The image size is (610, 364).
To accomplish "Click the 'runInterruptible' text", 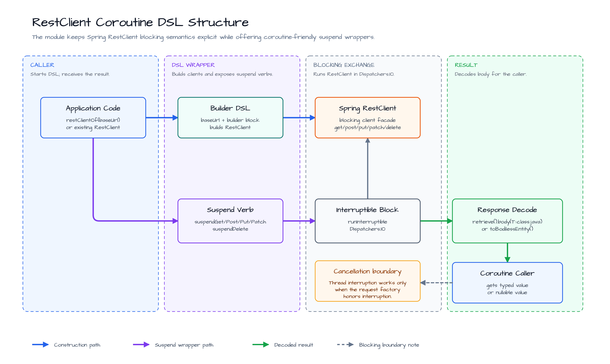I will click(367, 222).
